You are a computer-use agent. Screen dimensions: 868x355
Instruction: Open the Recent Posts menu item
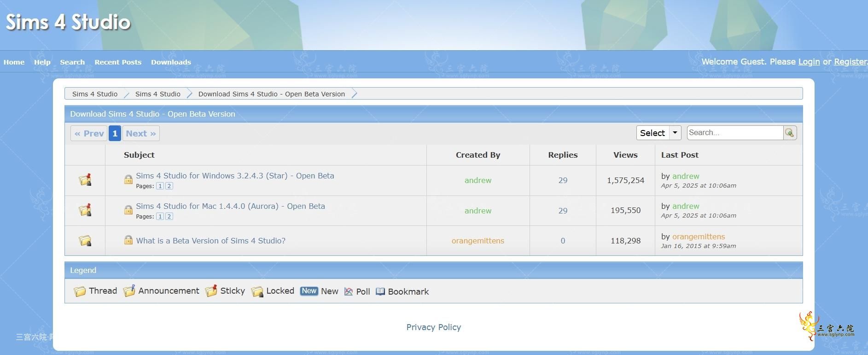tap(118, 62)
